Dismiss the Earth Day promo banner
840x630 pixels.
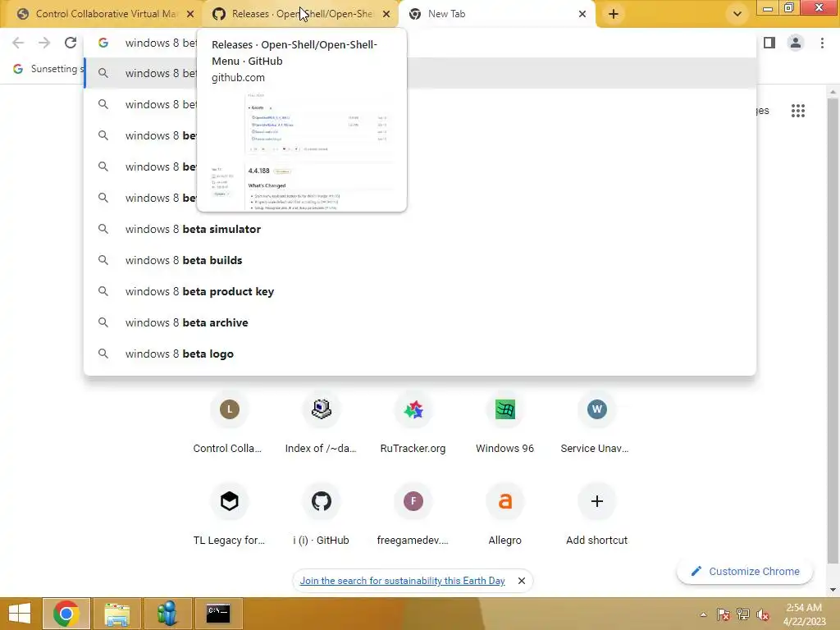[x=521, y=581]
